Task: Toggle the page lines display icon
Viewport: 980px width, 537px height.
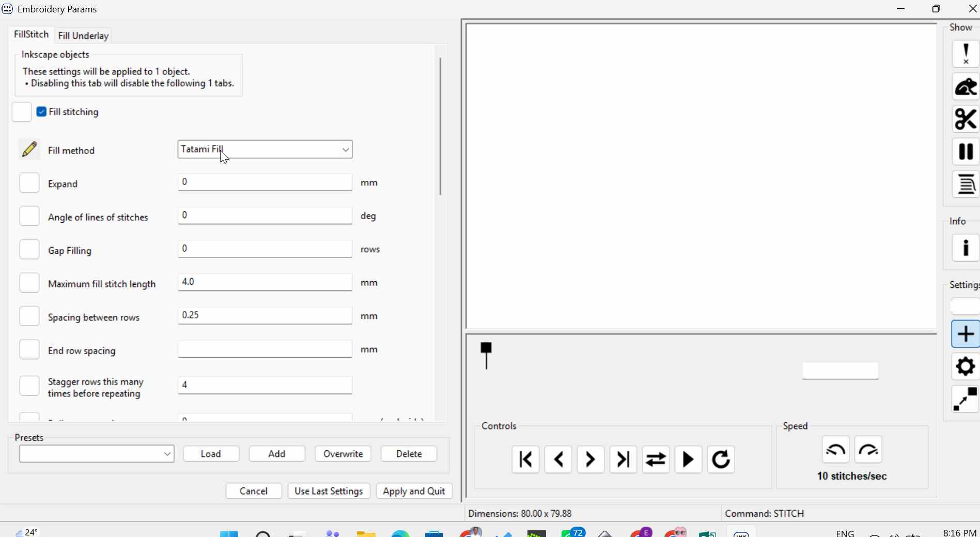Action: (966, 185)
